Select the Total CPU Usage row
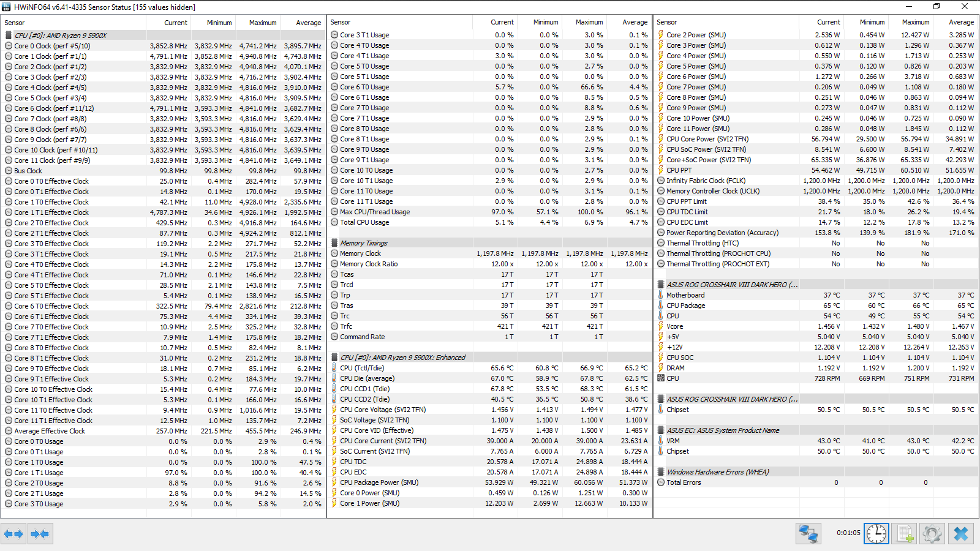 tap(489, 222)
